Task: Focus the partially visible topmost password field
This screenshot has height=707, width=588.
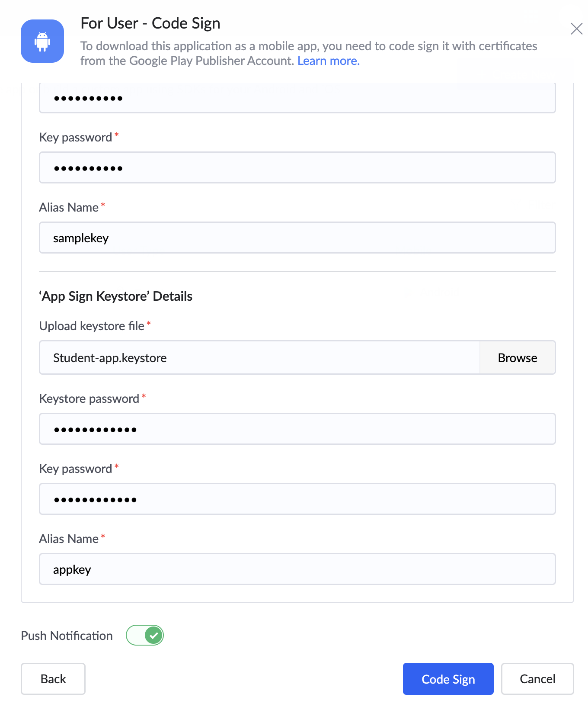Action: pyautogui.click(x=297, y=98)
